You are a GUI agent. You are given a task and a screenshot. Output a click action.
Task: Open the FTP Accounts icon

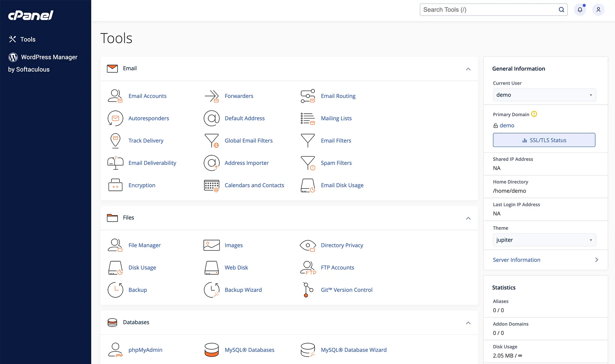[308, 268]
